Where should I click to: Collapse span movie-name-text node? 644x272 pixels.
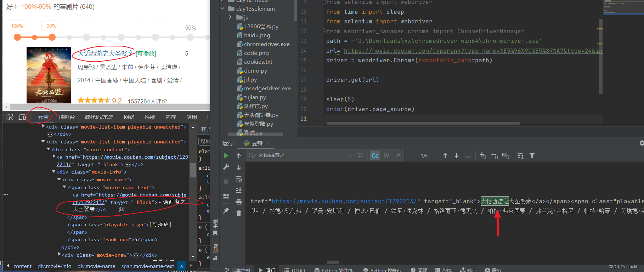pos(64,187)
